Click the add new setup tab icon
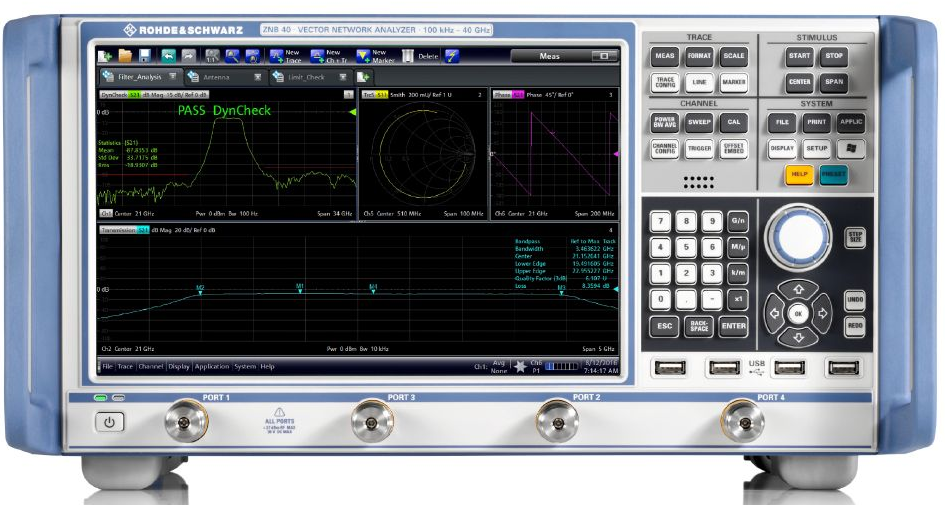Viewport: 945px width, 505px height. coord(364,77)
